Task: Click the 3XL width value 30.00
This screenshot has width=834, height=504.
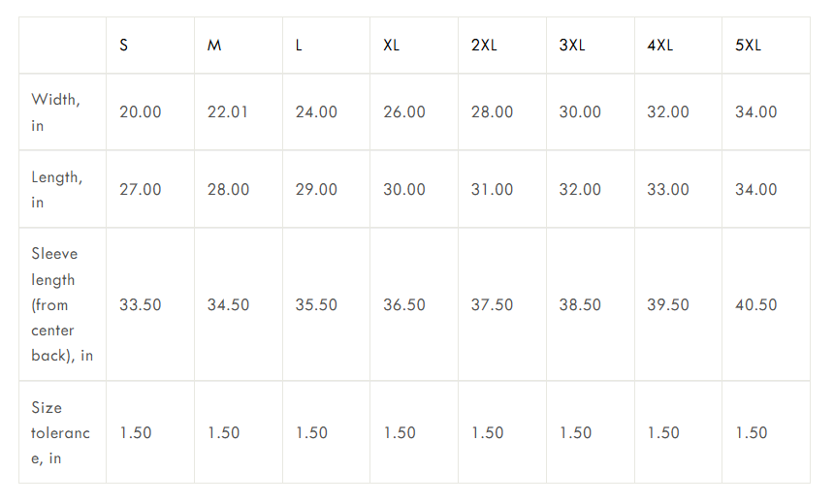Action: pos(580,112)
